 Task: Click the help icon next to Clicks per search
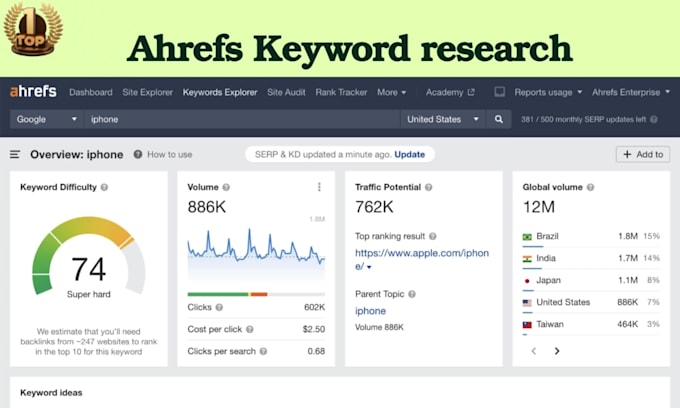click(263, 351)
